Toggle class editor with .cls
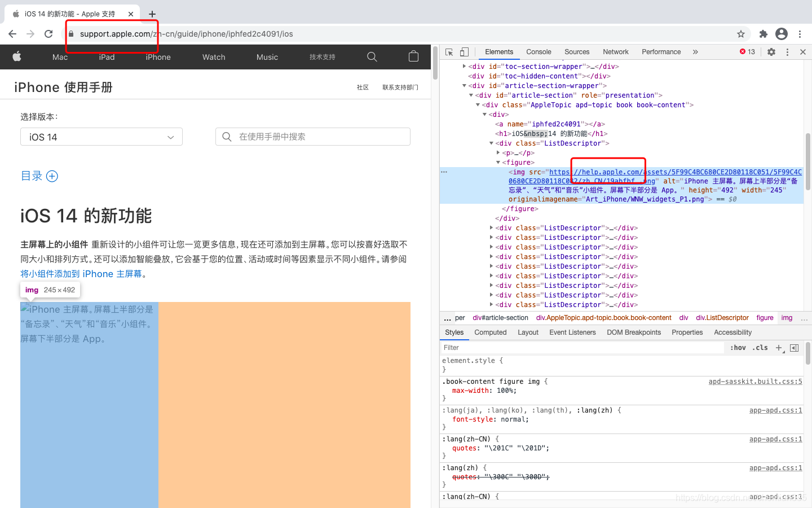The height and width of the screenshot is (508, 812). [x=760, y=348]
